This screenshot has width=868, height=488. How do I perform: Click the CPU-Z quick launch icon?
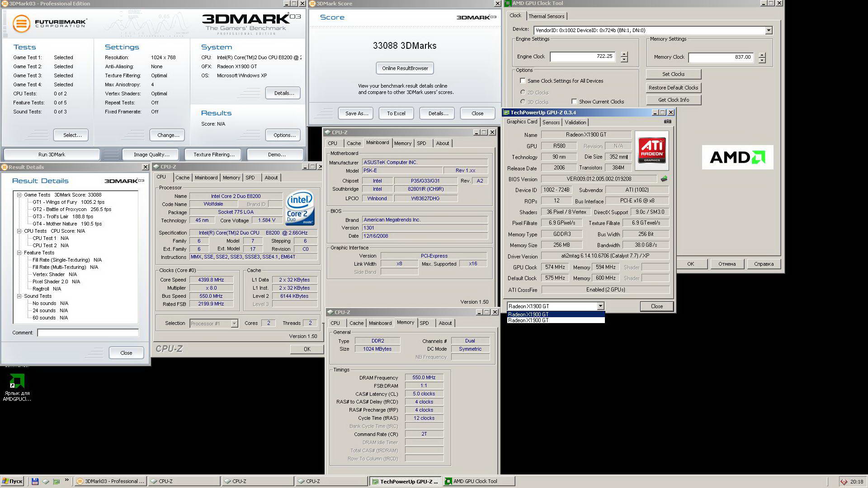coord(46,481)
